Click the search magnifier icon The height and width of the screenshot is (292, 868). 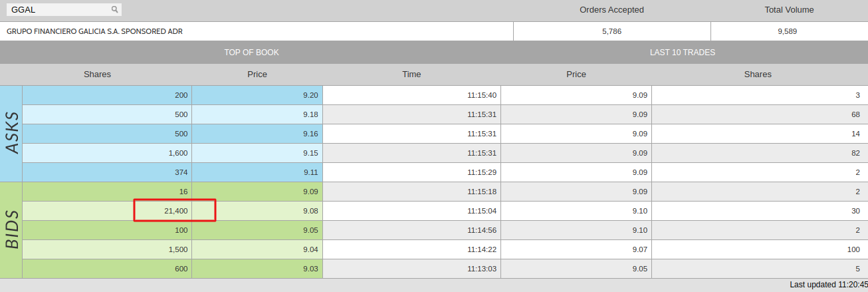click(114, 9)
